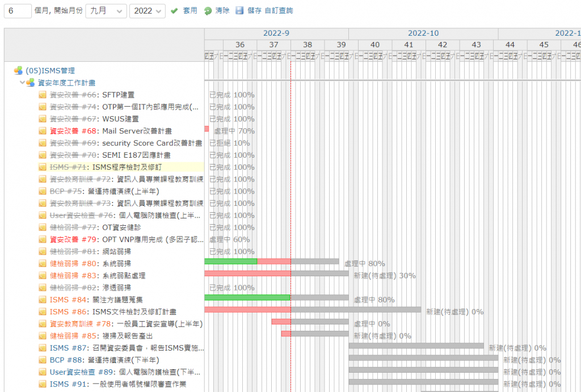Screen dimensions: 581x392
Task: Click the version icon beside 資安年度工作計畫
Action: pos(31,83)
